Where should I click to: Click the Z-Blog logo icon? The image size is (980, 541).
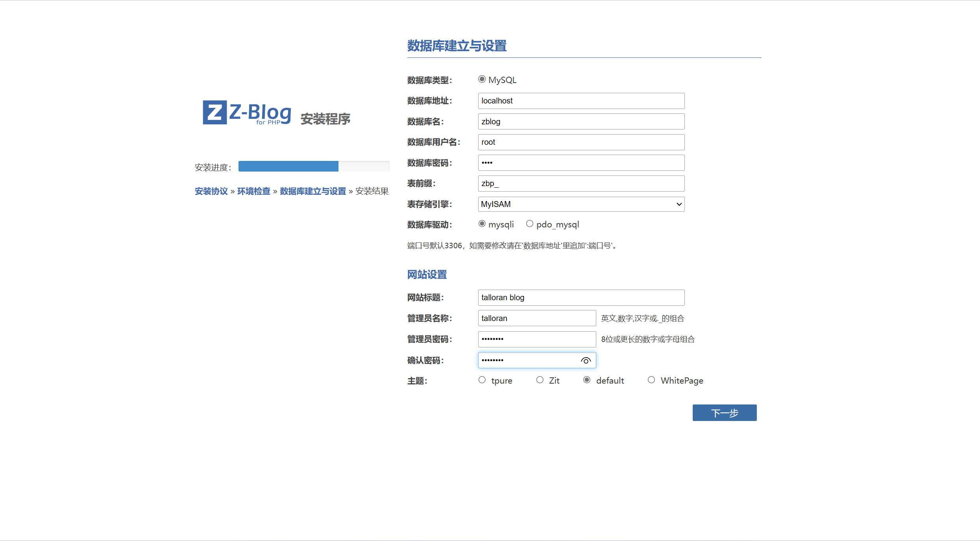point(214,112)
